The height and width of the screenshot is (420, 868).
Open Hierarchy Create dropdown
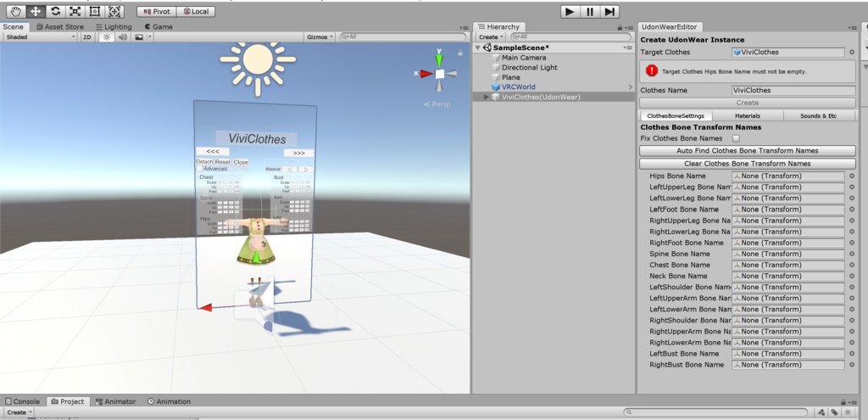pyautogui.click(x=491, y=36)
